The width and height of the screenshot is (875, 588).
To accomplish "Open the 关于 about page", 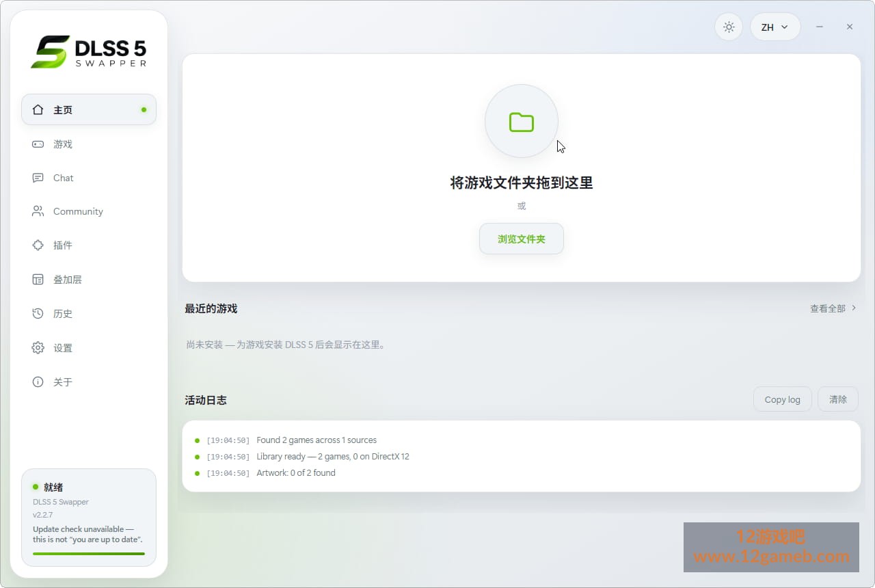I will [89, 382].
